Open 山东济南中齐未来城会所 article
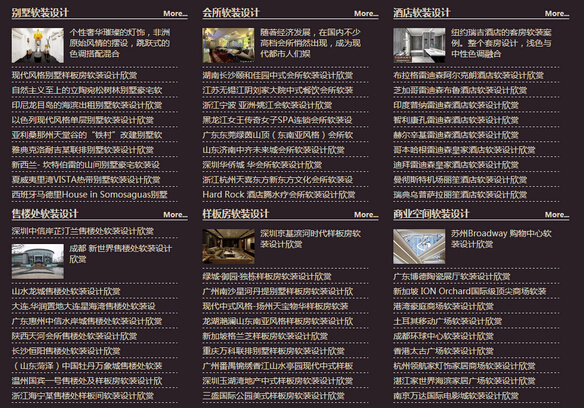This screenshot has height=408, width=584. click(x=273, y=150)
